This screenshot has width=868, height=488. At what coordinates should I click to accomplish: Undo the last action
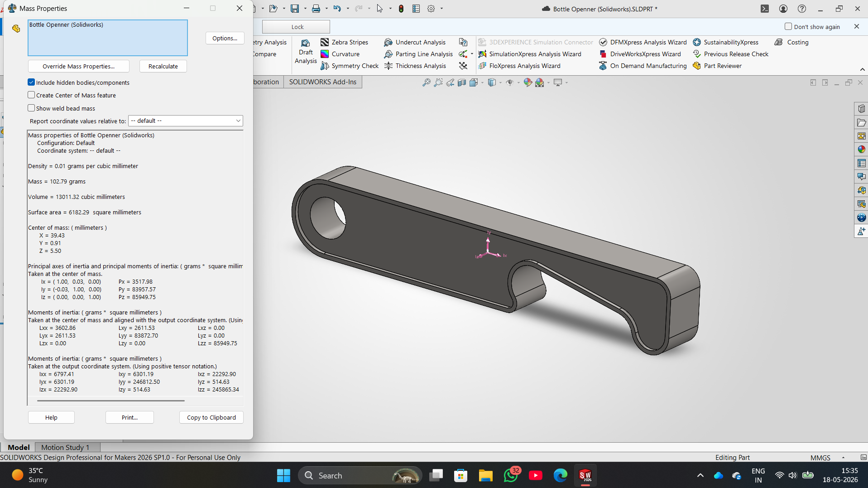[x=337, y=9]
